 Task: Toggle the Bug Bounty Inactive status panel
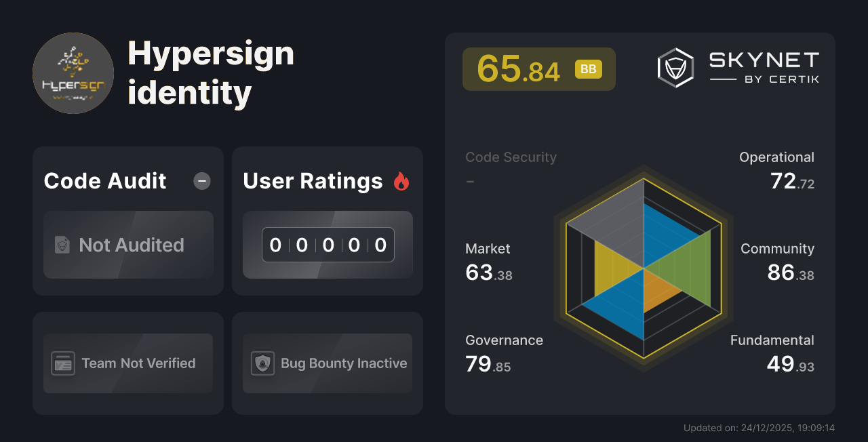[x=327, y=363]
